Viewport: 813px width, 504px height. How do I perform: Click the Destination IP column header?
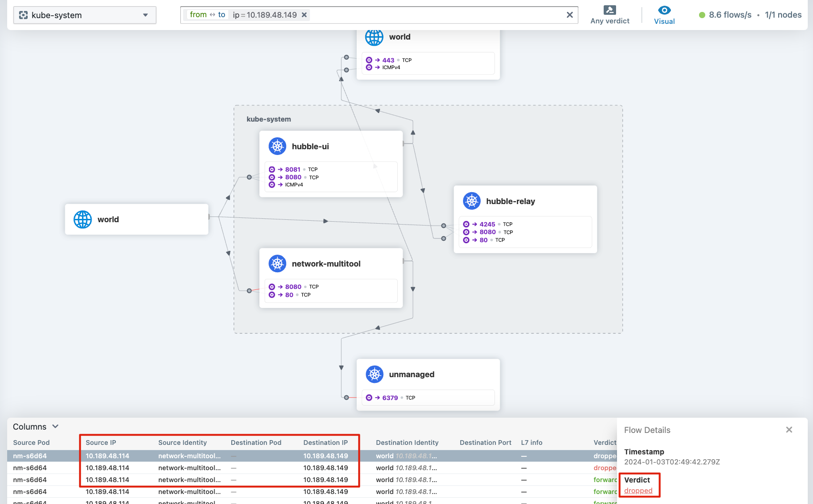point(326,442)
